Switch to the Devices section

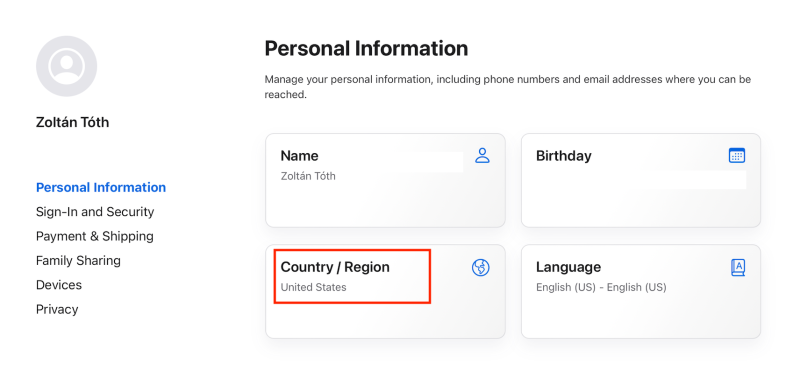[x=59, y=285]
